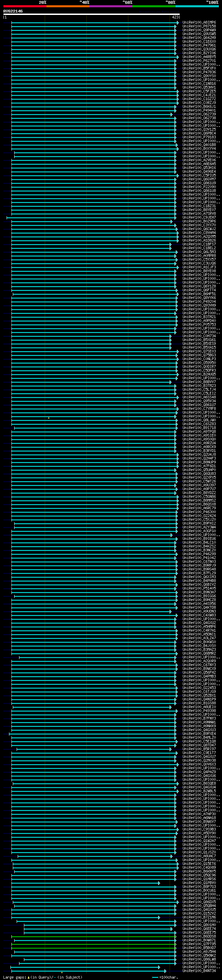This screenshot has width=222, height=980.
Task: Select hit label UniRef100_C1N816
Action: click(199, 84)
